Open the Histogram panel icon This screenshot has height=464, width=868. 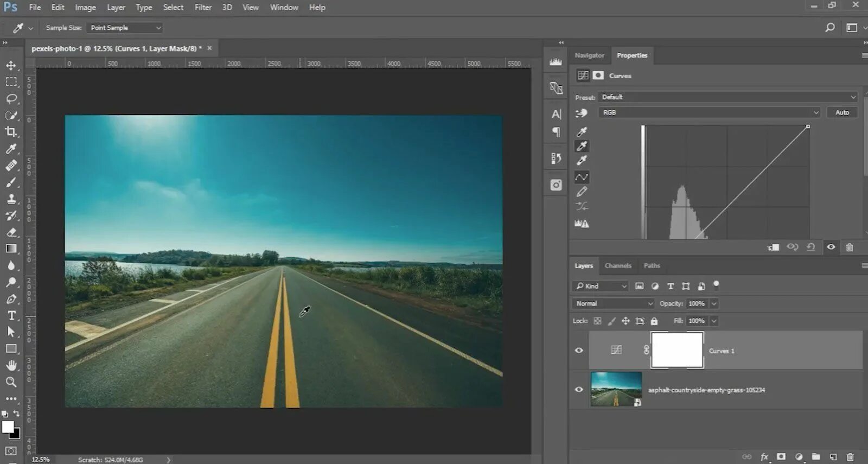pyautogui.click(x=556, y=62)
